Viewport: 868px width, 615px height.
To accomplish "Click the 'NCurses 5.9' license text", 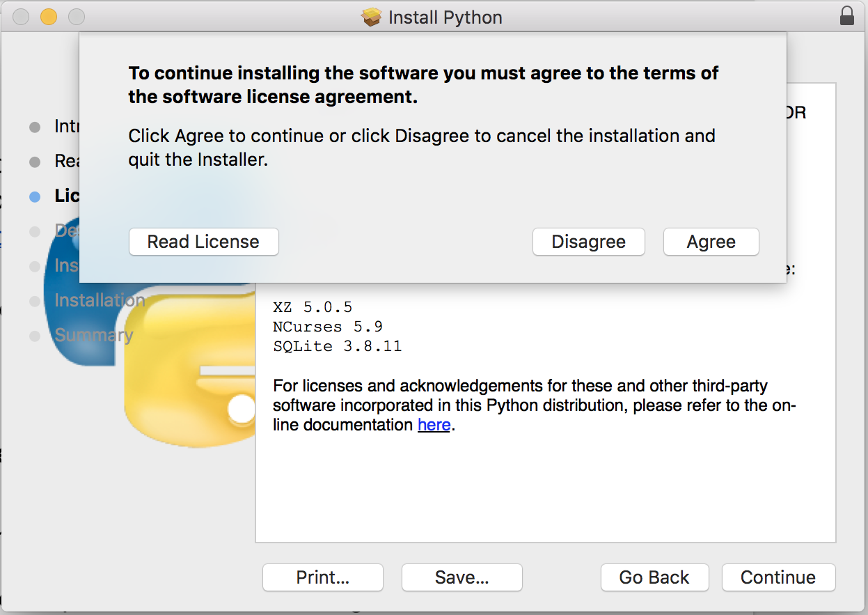I will (x=328, y=326).
